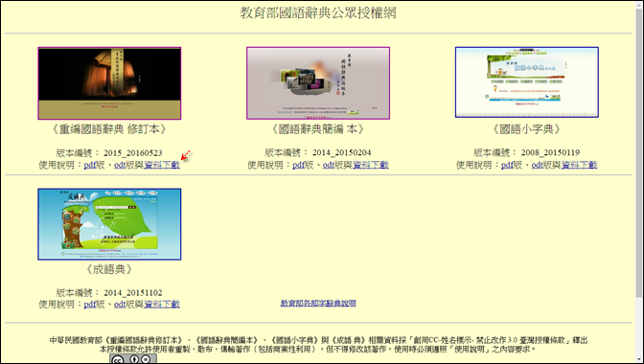The width and height of the screenshot is (644, 364).
Task: Click version number 2014_20150204
Action: [x=341, y=153]
